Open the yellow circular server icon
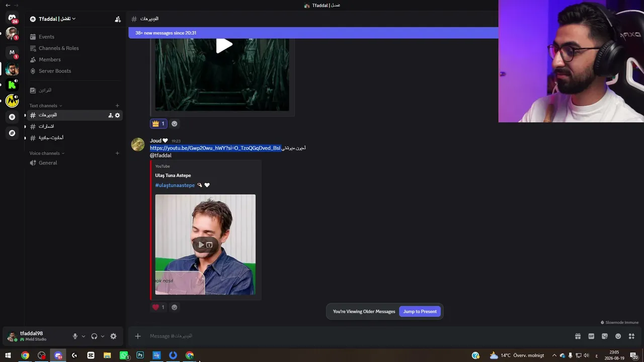This screenshot has width=644, height=362. click(x=12, y=101)
